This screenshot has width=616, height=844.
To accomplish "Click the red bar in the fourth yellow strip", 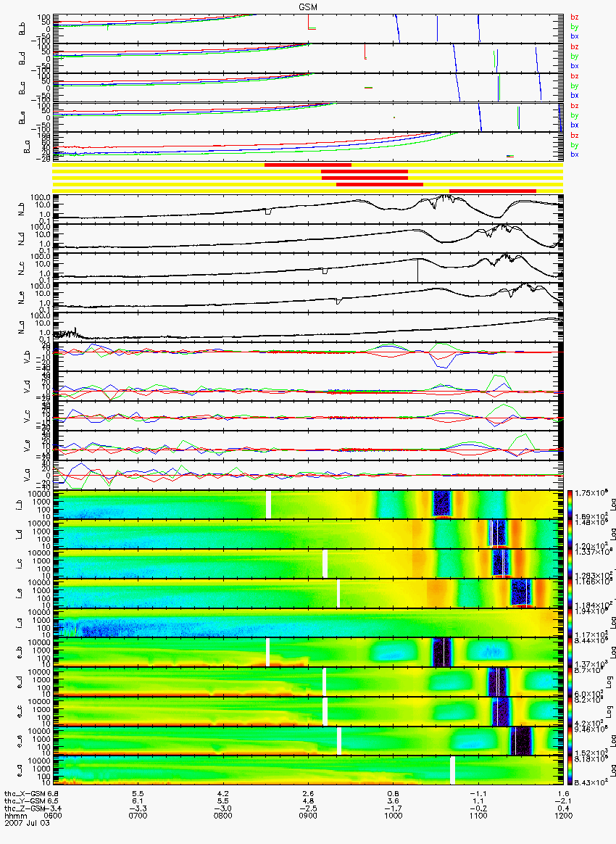I will click(x=380, y=184).
